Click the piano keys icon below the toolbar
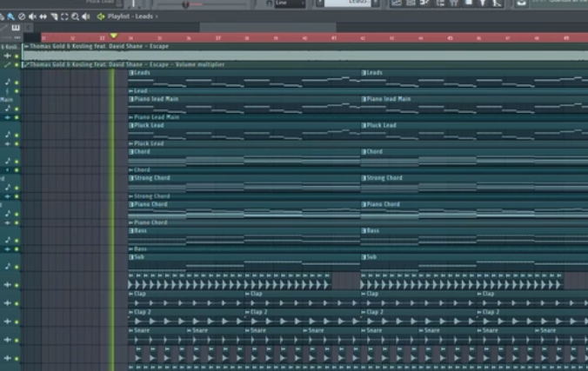This screenshot has width=588, height=371. pos(16,27)
